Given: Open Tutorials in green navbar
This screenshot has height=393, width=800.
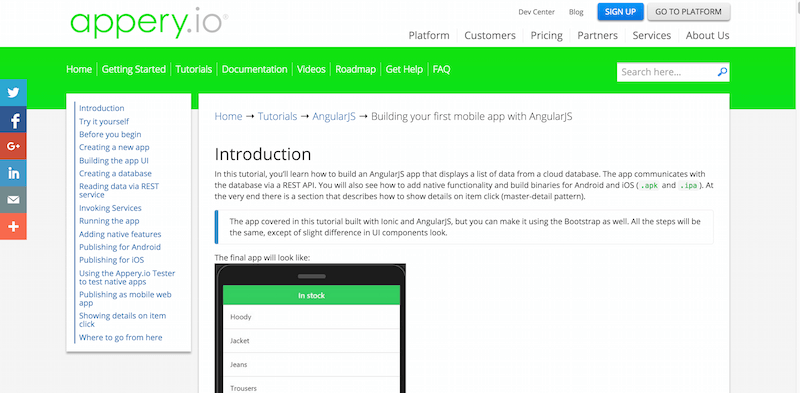Looking at the screenshot, I should pos(194,69).
